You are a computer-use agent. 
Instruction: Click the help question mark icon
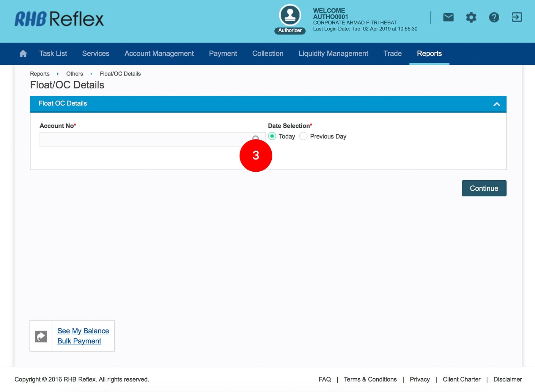[494, 17]
